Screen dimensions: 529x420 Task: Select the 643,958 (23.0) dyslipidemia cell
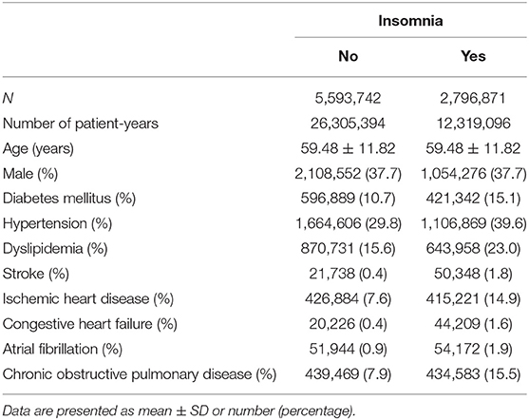pos(473,249)
